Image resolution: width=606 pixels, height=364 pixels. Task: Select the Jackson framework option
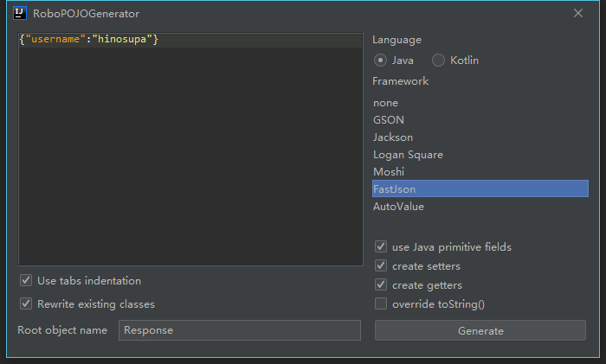coord(393,137)
